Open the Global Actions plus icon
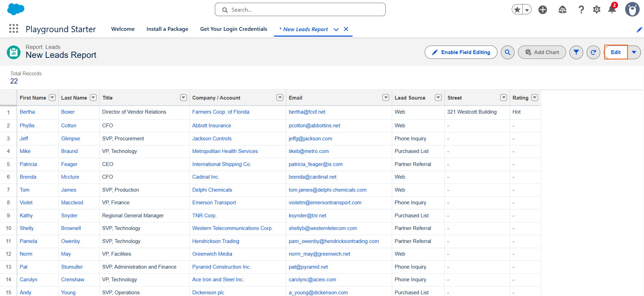Screen dimensions: 644x296 (x=543, y=10)
